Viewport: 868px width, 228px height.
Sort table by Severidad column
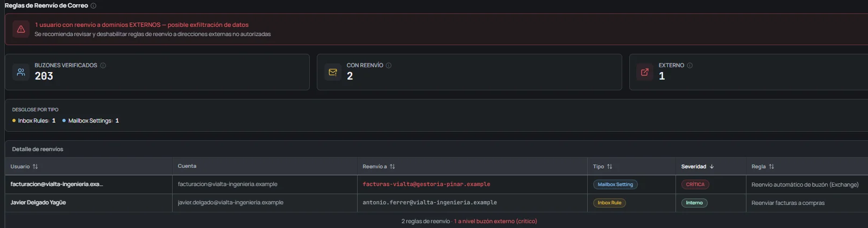pyautogui.click(x=698, y=167)
